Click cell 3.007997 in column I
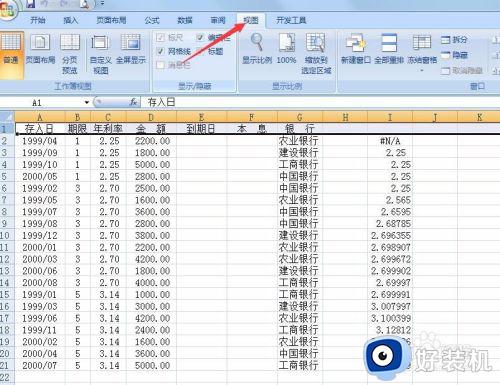 coord(390,306)
